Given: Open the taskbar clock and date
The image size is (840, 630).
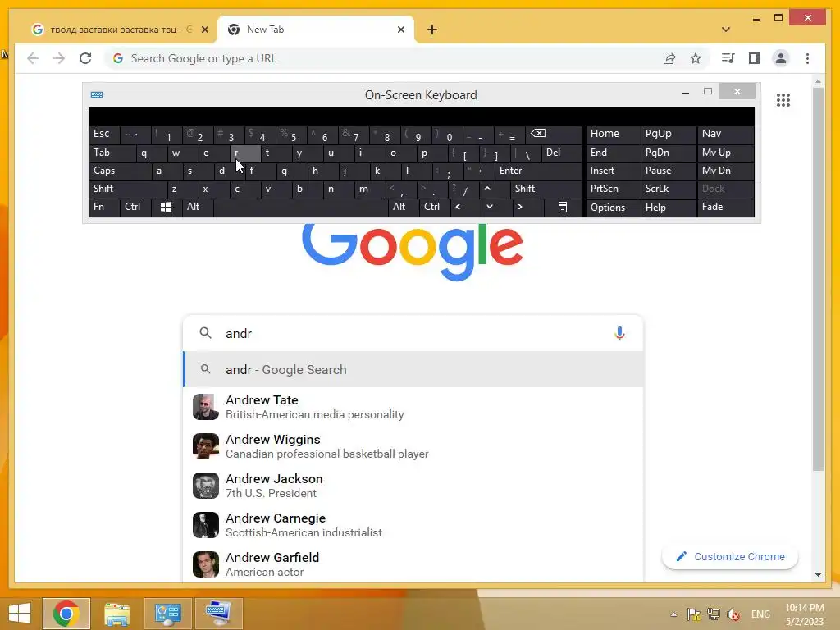Looking at the screenshot, I should [804, 614].
